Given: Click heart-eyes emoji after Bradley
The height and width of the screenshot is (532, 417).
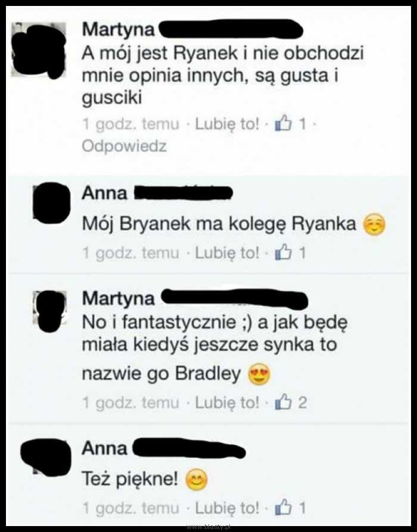Looking at the screenshot, I should point(260,374).
